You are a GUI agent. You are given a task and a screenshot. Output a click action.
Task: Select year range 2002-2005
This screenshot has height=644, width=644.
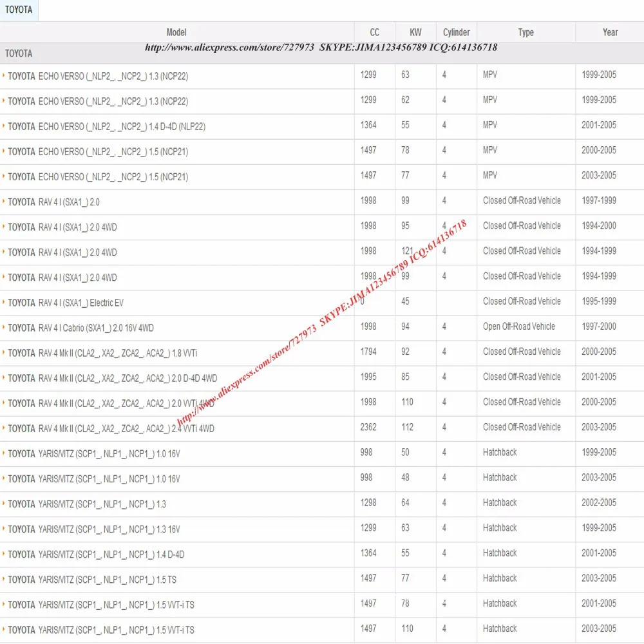[x=599, y=503]
